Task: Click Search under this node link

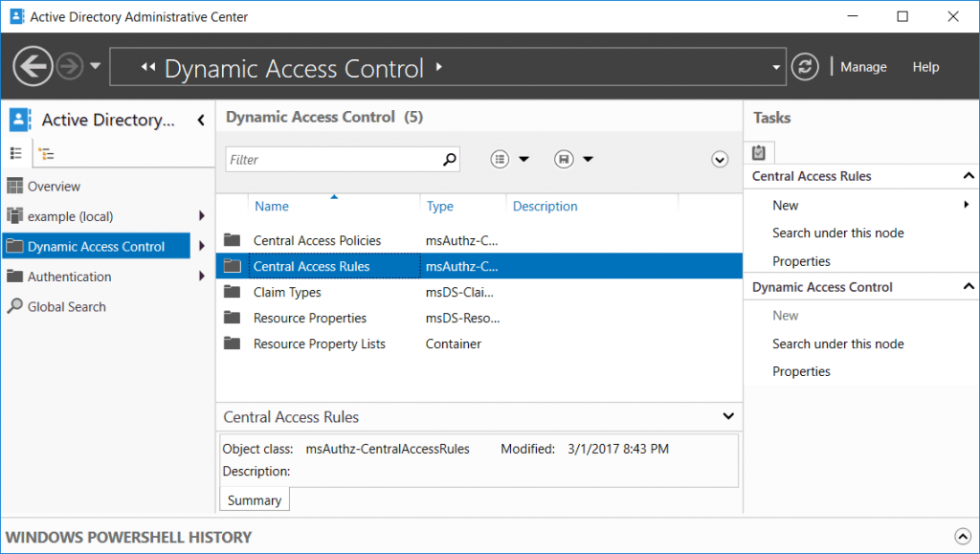Action: click(837, 233)
